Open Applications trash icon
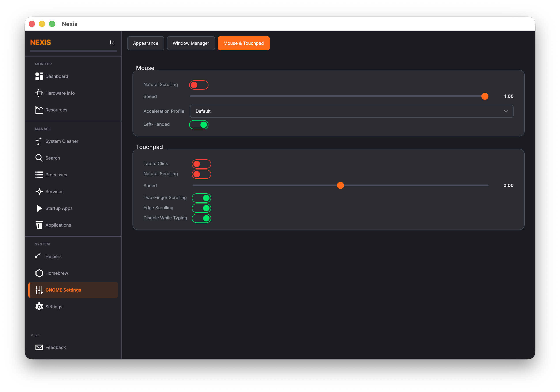 (x=39, y=225)
